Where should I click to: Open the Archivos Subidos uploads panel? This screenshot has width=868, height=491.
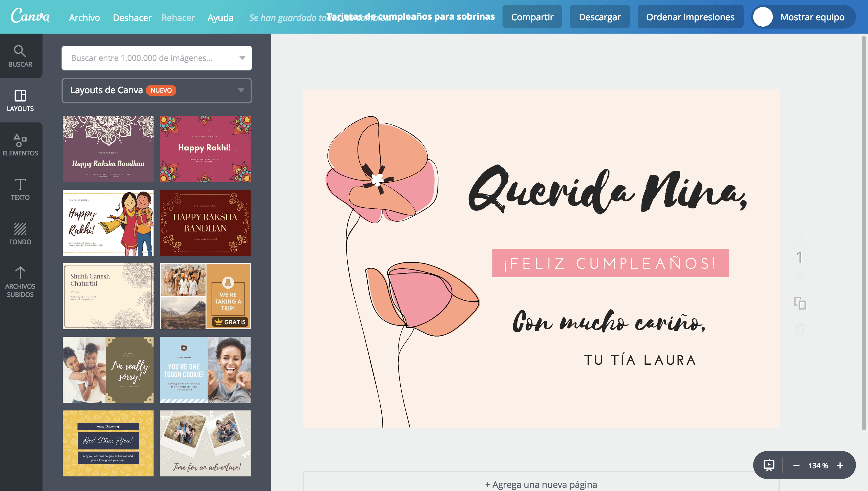coord(20,282)
